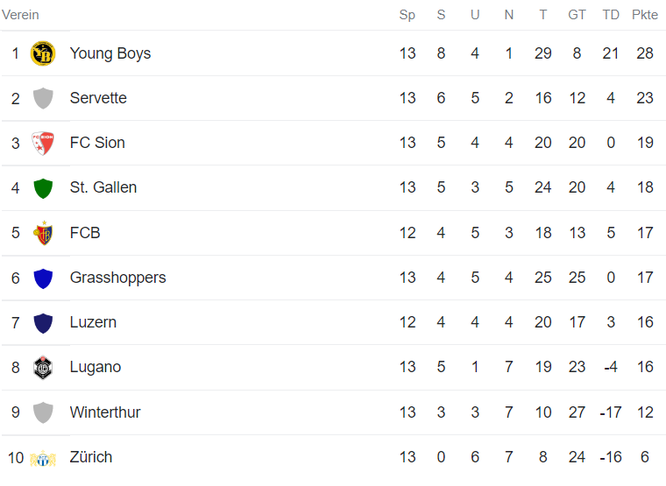Click the Sp column header
666x486 pixels.
407,15
